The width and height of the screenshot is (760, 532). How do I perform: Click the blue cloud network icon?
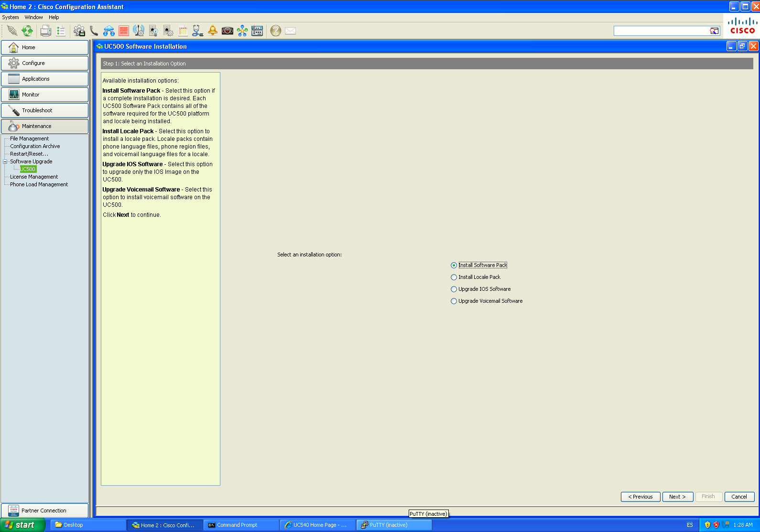109,31
